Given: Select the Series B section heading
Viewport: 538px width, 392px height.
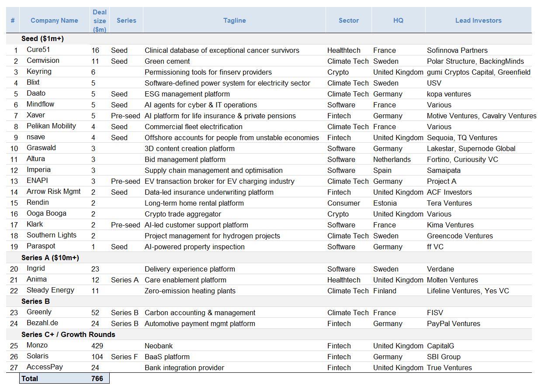Looking at the screenshot, I should [x=35, y=302].
